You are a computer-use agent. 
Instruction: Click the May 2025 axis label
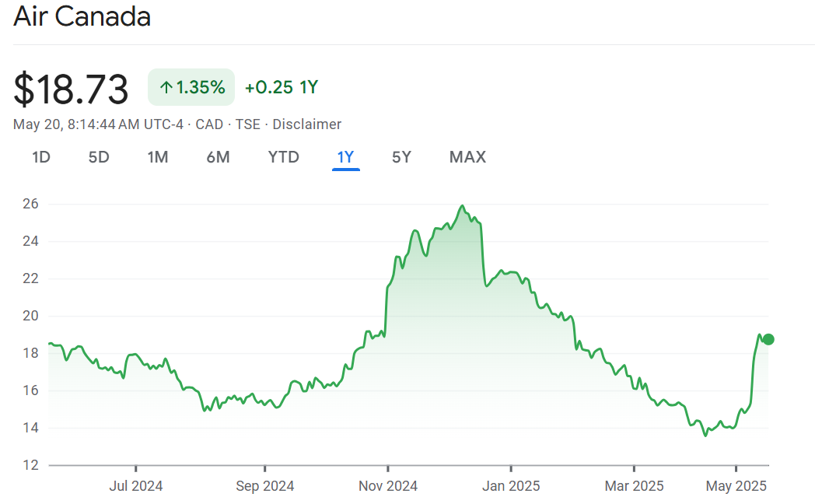736,486
